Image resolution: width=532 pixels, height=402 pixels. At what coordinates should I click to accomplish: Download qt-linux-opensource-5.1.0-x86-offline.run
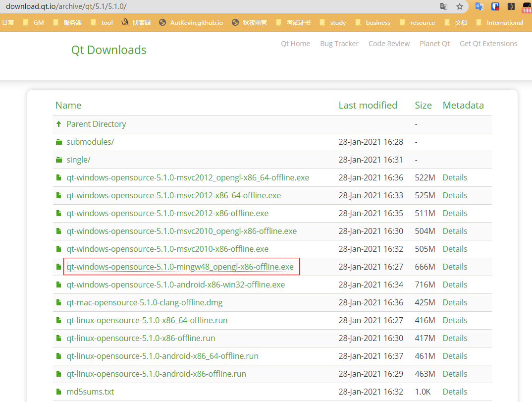(x=141, y=338)
